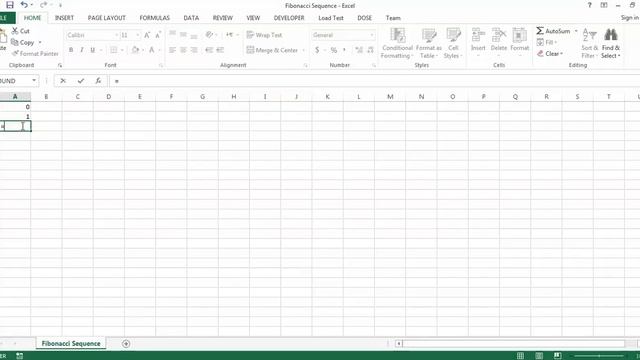This screenshot has width=640, height=360.
Task: Click the Insert cells button
Action: pyautogui.click(x=478, y=42)
